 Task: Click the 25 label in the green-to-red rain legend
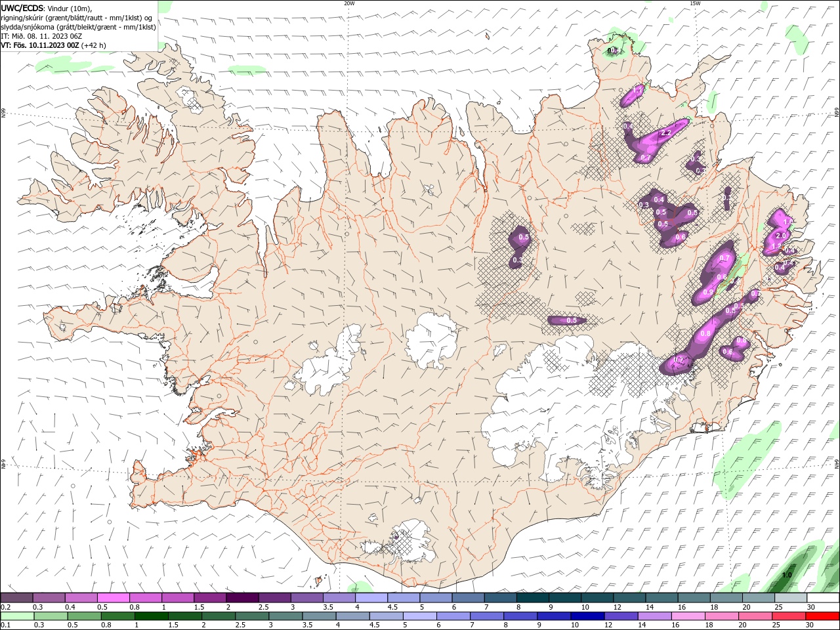click(778, 625)
